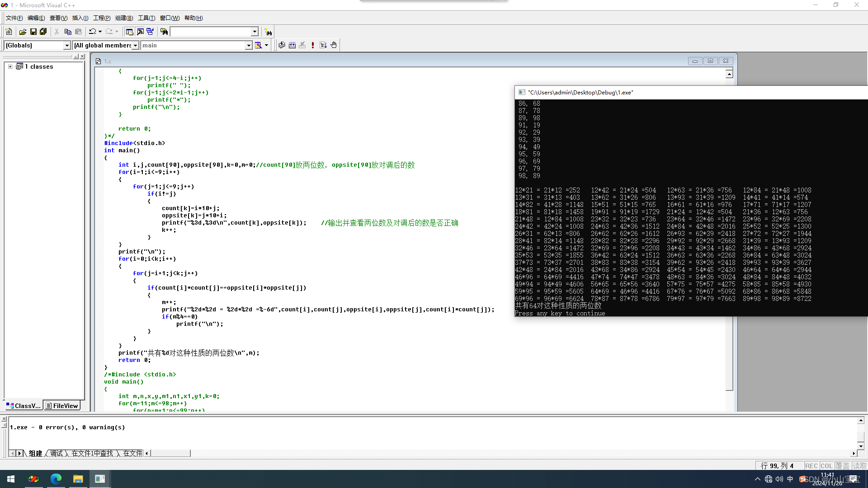Click the Redo arrow icon
Viewport: 868px width, 488px height.
(109, 32)
